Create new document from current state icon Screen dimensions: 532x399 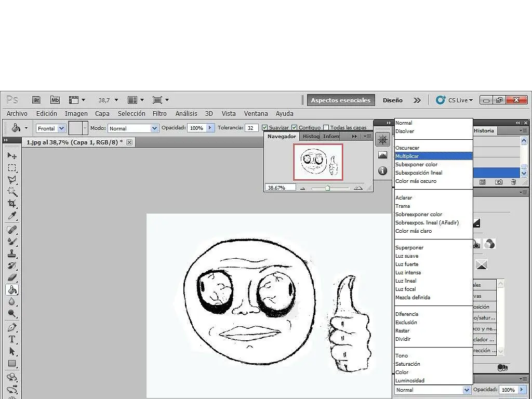click(x=483, y=182)
